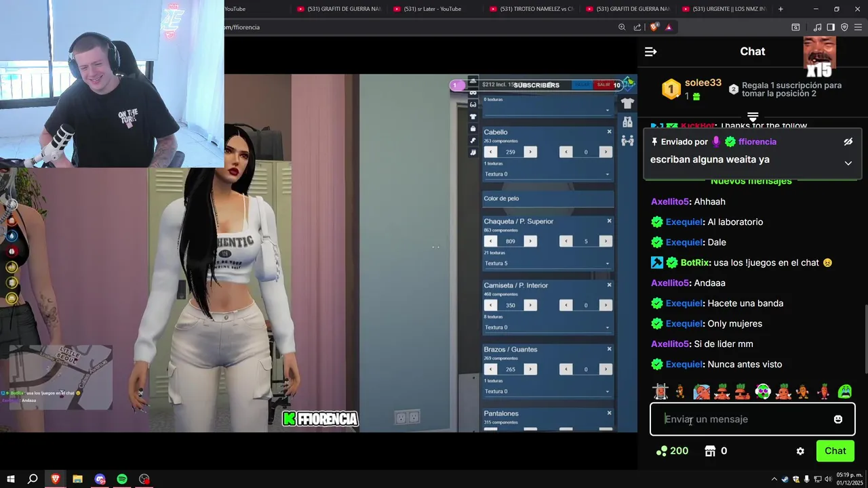Select the two-people category icon
This screenshot has height=488, width=868.
tap(627, 140)
